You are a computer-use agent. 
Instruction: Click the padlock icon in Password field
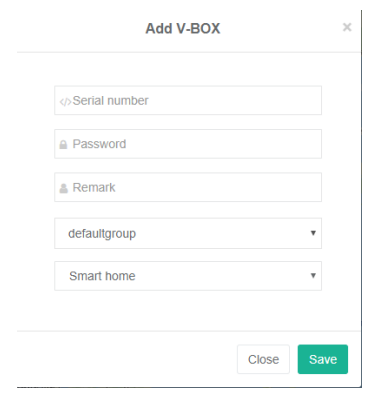63,144
